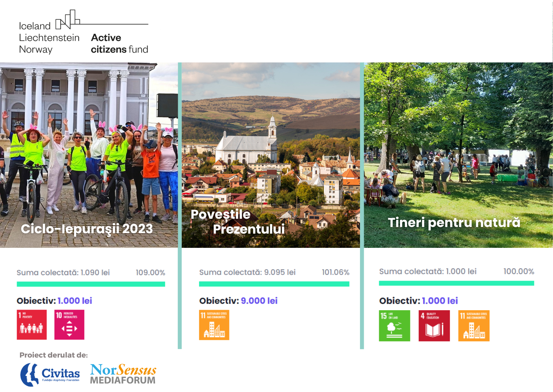Click the Active citizens fund logo text

pyautogui.click(x=119, y=43)
